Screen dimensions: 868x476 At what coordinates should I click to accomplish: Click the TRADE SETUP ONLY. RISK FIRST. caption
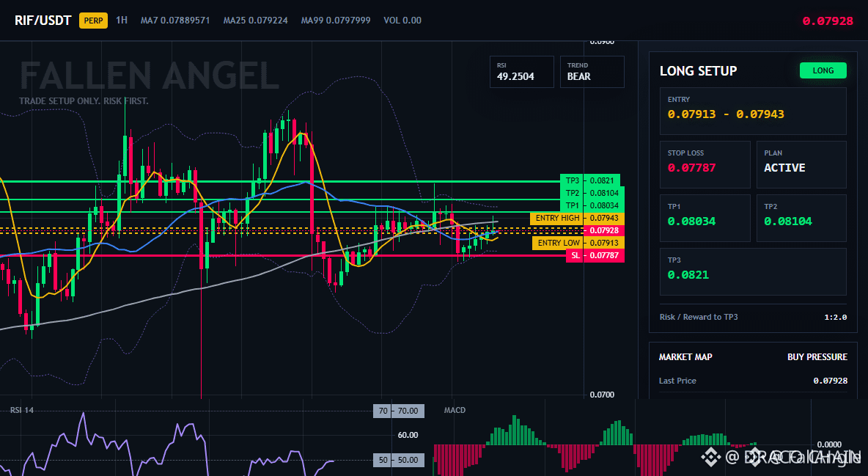tap(84, 101)
